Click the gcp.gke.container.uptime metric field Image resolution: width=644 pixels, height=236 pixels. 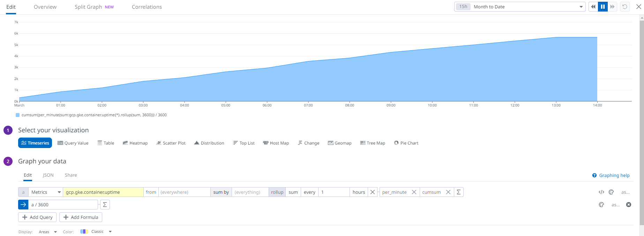103,192
